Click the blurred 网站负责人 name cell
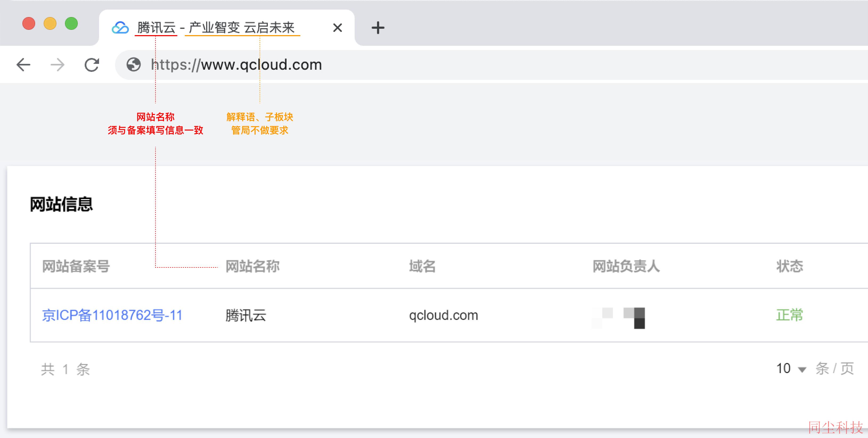This screenshot has height=438, width=868. (619, 318)
